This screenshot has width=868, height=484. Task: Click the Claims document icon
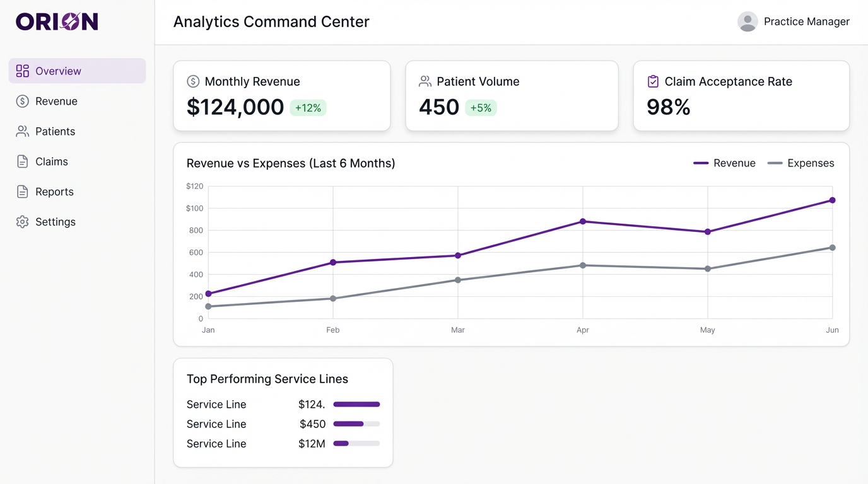click(22, 161)
